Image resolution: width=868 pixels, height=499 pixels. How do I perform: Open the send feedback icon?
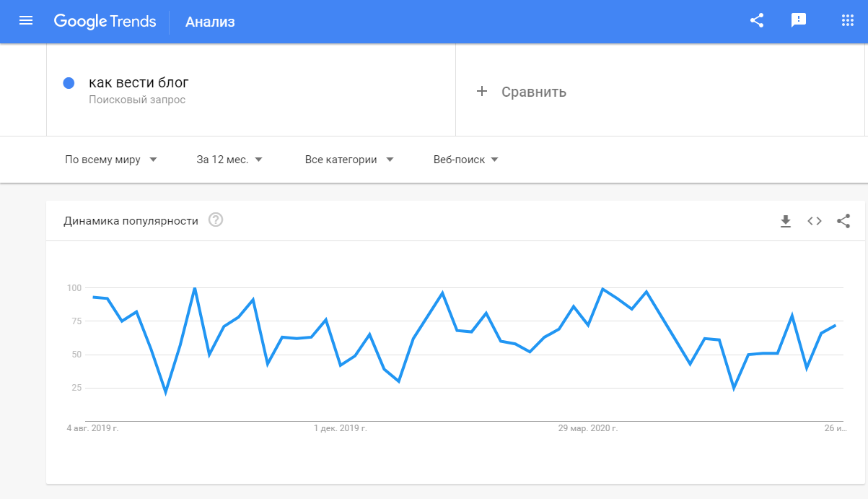799,21
